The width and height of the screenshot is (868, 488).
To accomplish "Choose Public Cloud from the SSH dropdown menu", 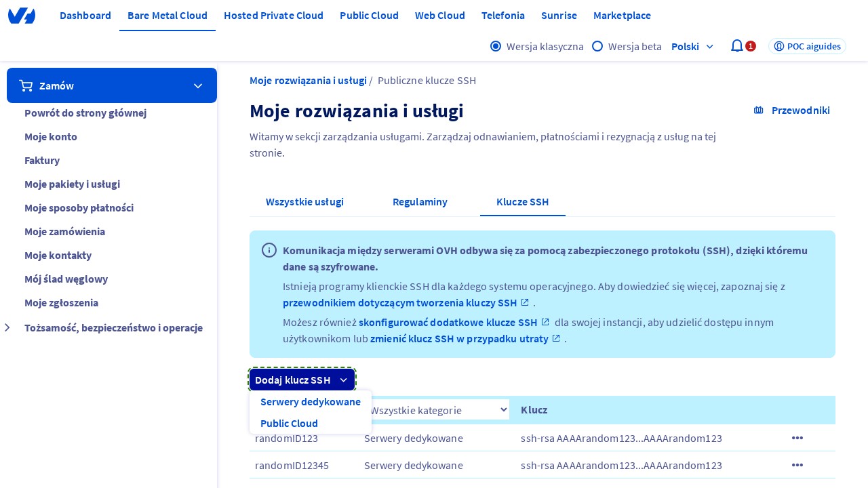I will click(x=289, y=424).
